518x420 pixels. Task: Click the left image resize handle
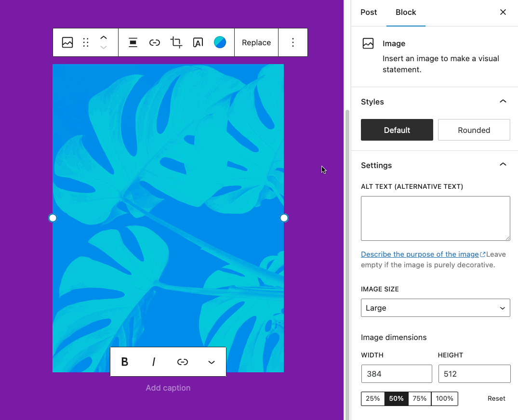click(x=53, y=218)
